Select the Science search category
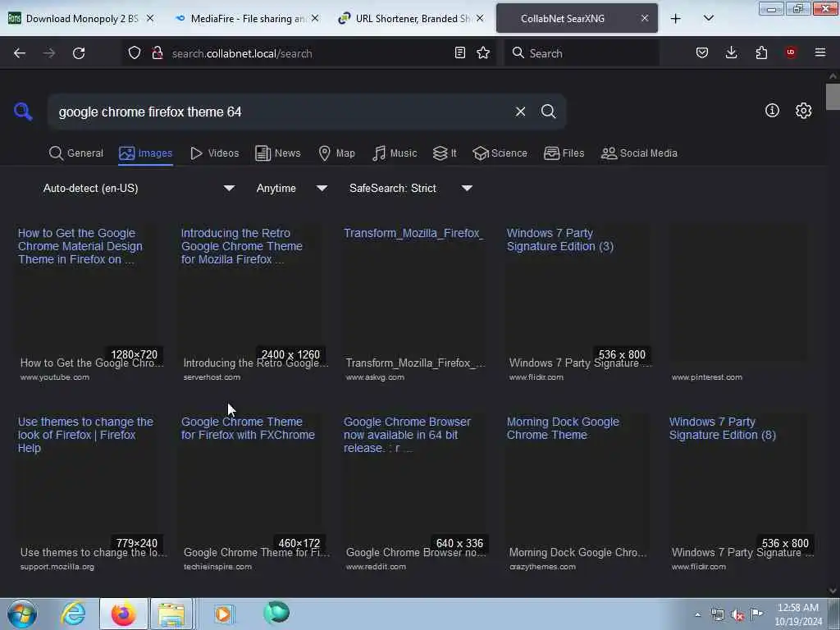840x630 pixels. 500,153
